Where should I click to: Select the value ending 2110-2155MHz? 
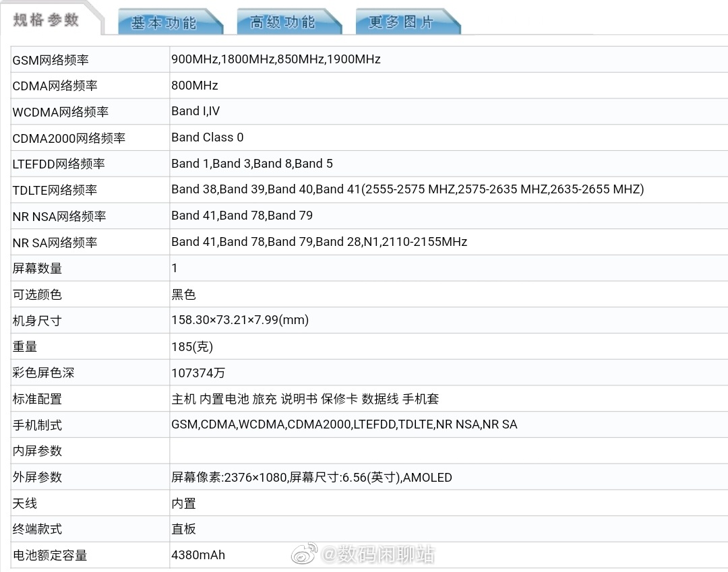pyautogui.click(x=319, y=242)
